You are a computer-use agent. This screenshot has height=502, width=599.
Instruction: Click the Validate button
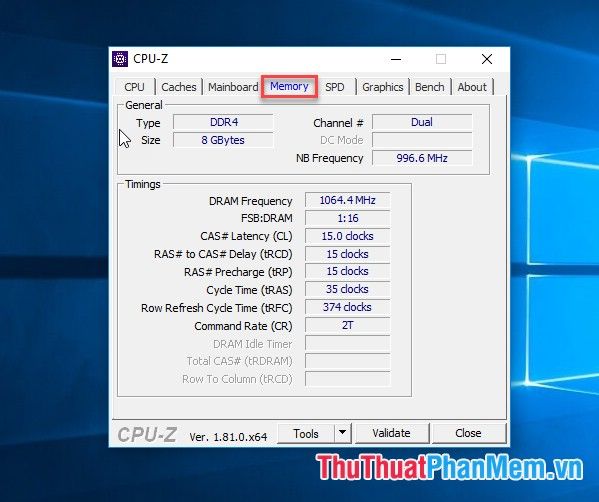coord(392,433)
